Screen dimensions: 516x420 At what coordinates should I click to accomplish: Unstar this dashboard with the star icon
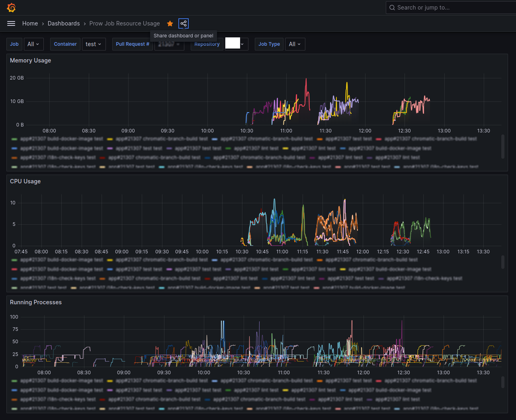click(x=170, y=23)
